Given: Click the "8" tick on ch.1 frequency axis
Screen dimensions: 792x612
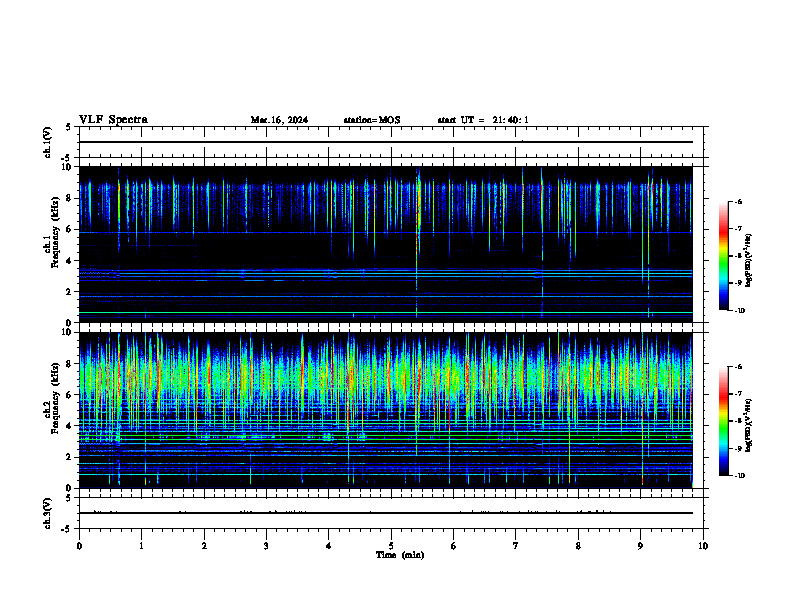Looking at the screenshot, I should [x=69, y=198].
